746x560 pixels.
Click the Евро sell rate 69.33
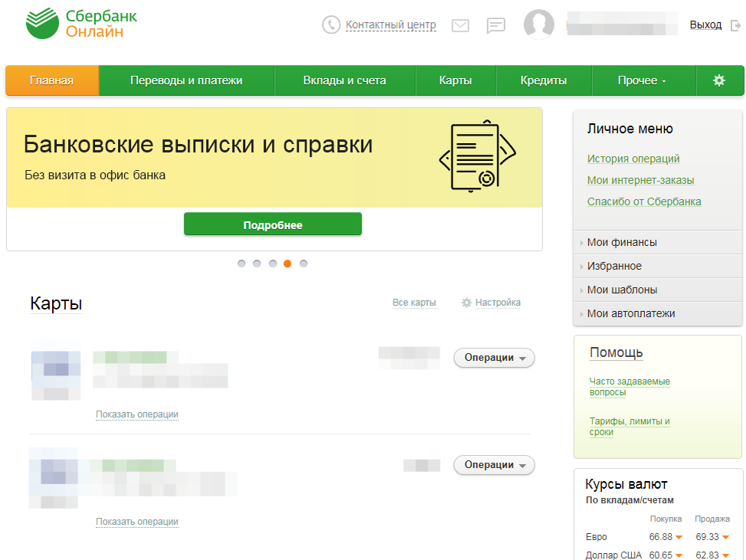tap(707, 537)
